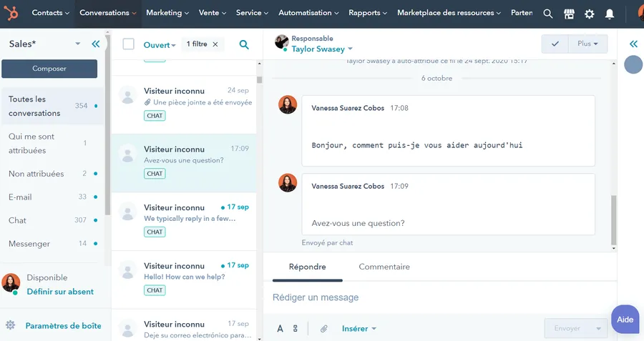Image resolution: width=644 pixels, height=341 pixels.
Task: Open text formatting A icon
Action: coord(280,328)
